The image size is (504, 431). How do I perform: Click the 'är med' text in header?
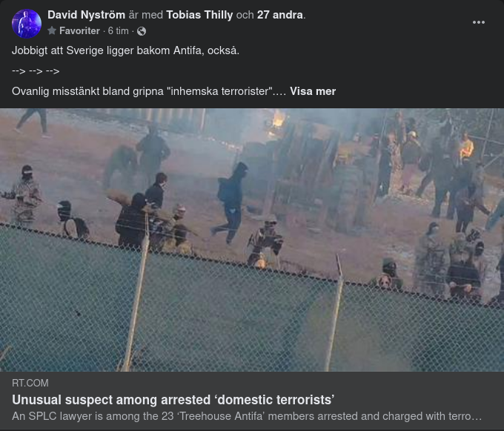145,15
